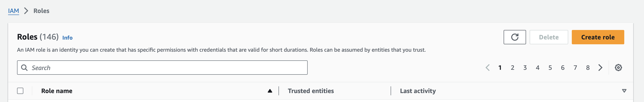
Task: Sort by Trusted entities column
Action: pyautogui.click(x=311, y=91)
